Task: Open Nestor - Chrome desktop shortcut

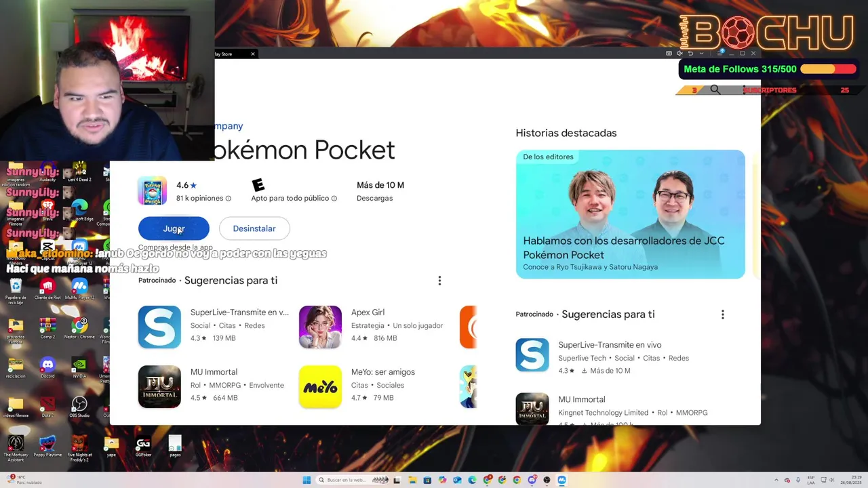Action: coord(79,327)
